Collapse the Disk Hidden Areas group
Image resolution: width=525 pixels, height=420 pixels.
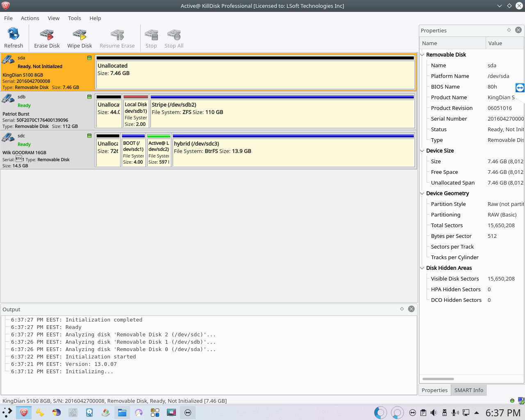tap(422, 268)
